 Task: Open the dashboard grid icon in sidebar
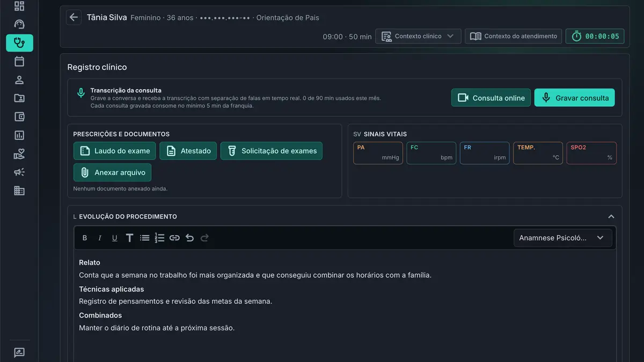click(19, 6)
